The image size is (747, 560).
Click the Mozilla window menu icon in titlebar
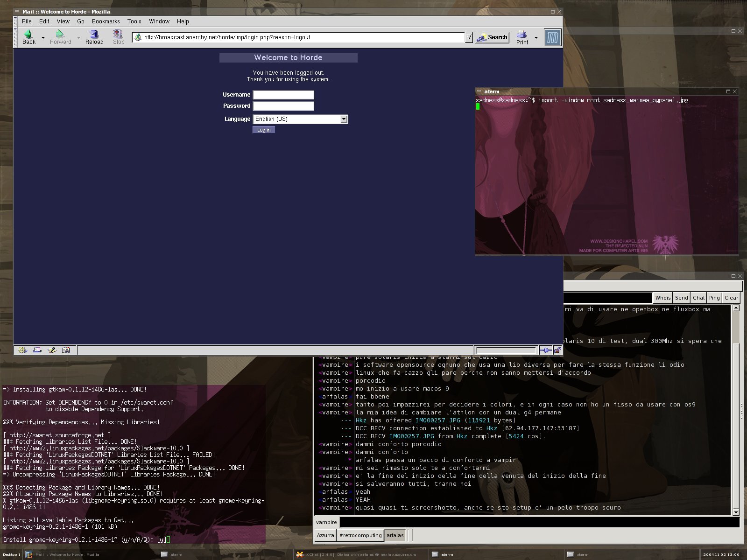pos(17,12)
